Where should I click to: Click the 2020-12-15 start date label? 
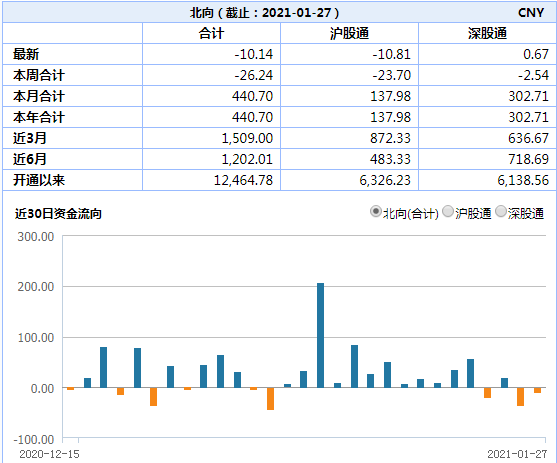click(49, 454)
